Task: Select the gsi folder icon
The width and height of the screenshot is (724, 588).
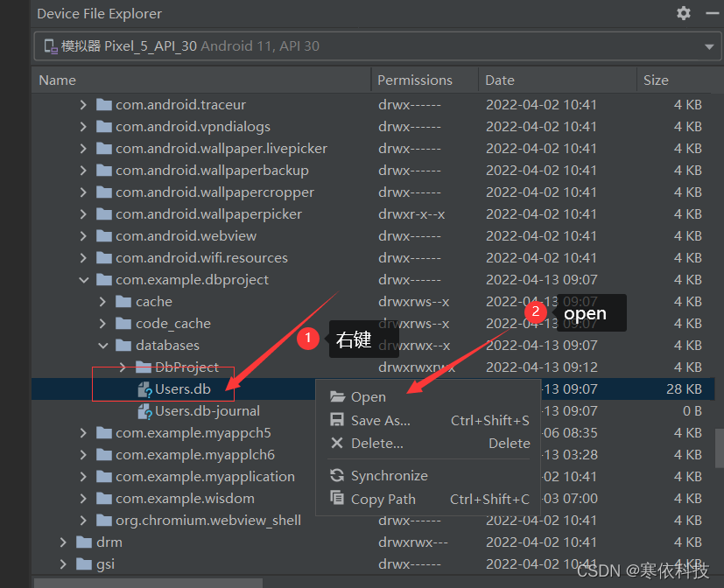Action: (84, 564)
